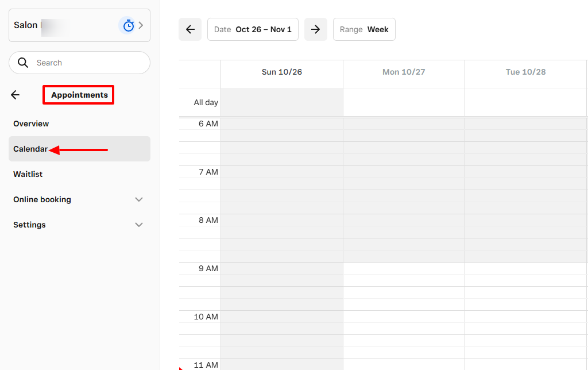
Task: Go to previous week using left arrow
Action: pyautogui.click(x=190, y=29)
